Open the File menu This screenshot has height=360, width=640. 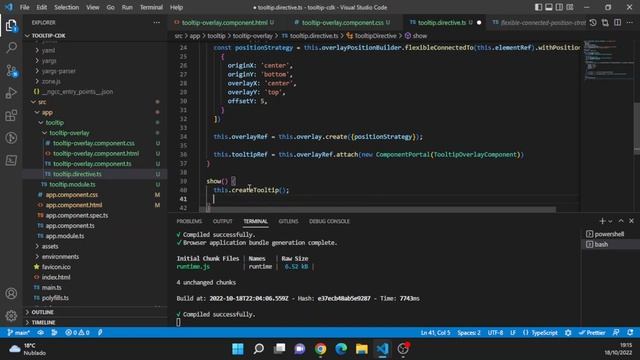click(x=24, y=7)
